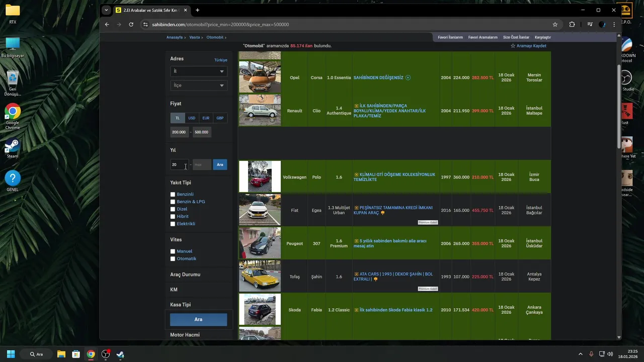Check the Benzin & LPG checkbox
The image size is (644, 362).
click(173, 202)
